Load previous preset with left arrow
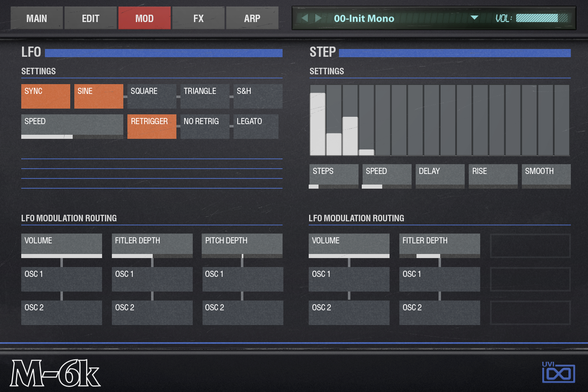 coord(305,18)
